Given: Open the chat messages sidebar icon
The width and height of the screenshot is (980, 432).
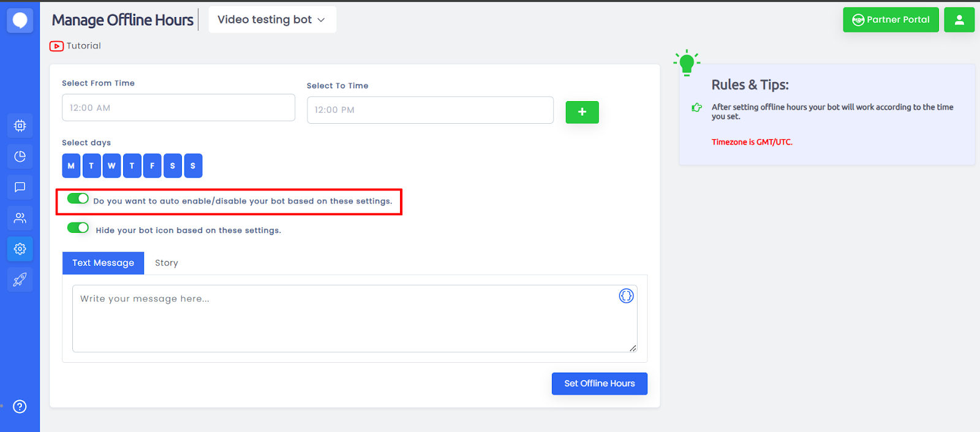Looking at the screenshot, I should [20, 187].
